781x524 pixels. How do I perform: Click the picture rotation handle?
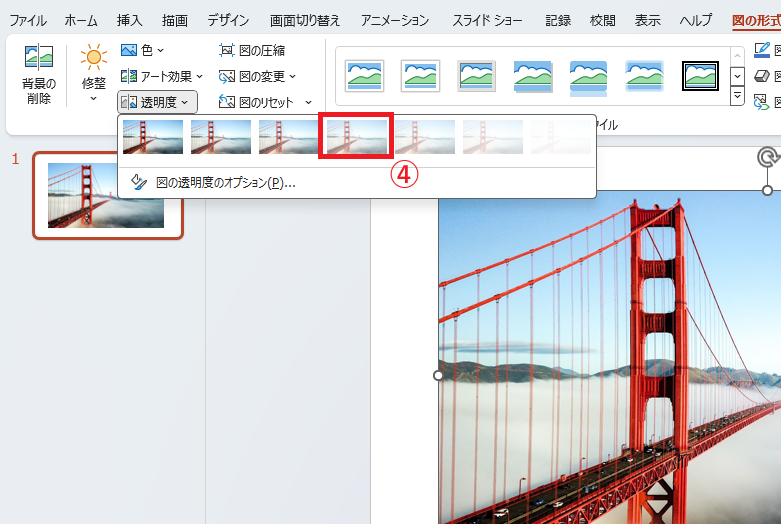(768, 157)
